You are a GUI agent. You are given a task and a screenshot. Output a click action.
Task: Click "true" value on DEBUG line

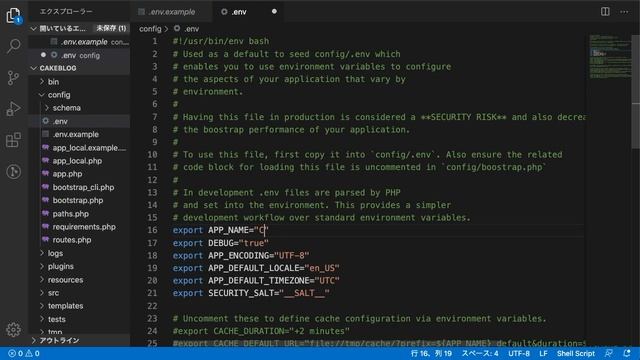254,243
